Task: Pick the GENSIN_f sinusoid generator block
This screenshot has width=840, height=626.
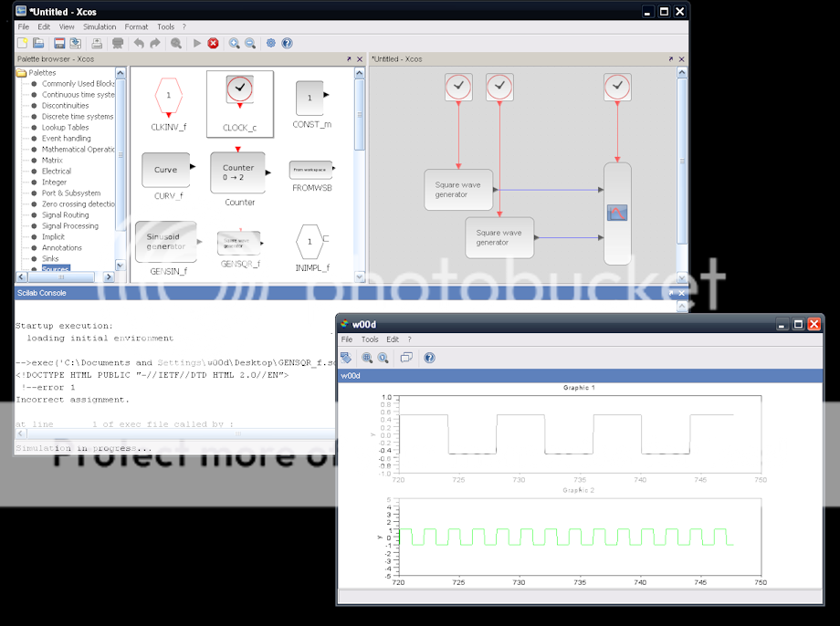Action: [169, 248]
